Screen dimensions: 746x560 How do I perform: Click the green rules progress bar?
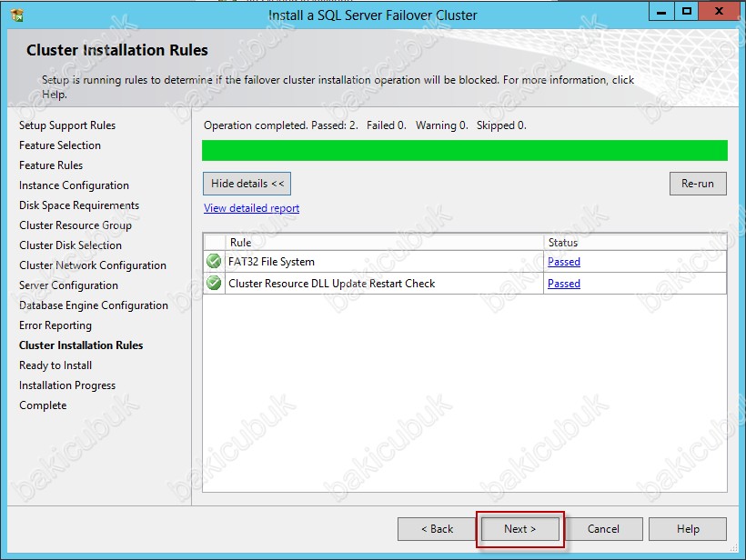pos(465,150)
